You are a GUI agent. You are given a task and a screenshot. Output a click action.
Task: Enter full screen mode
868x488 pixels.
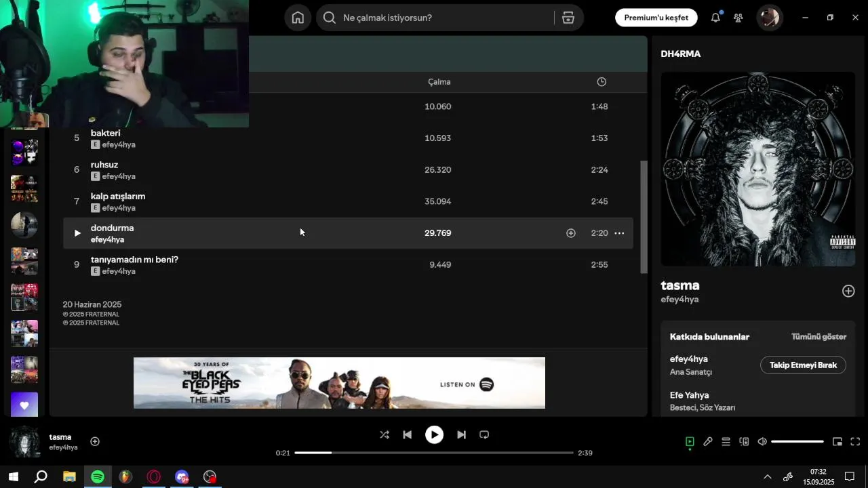tap(855, 442)
